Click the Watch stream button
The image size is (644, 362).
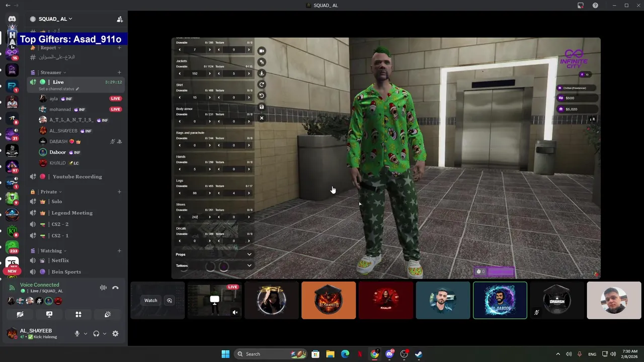tap(150, 300)
